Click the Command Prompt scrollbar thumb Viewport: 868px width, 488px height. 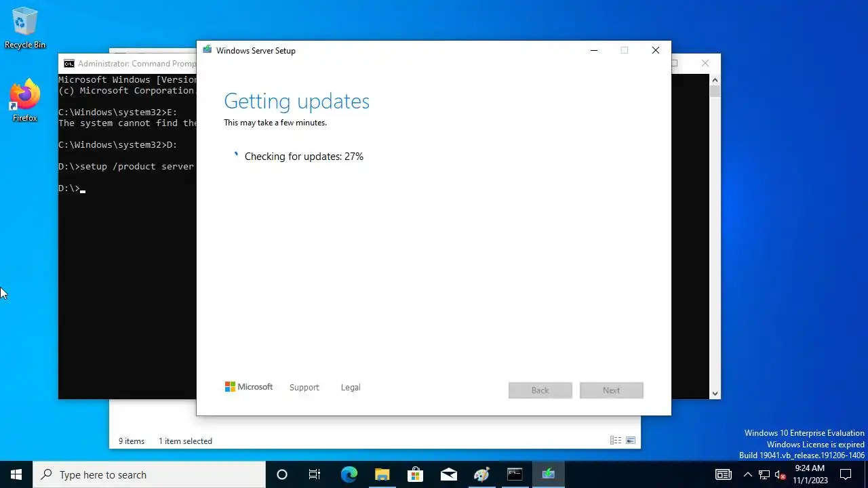tap(715, 91)
